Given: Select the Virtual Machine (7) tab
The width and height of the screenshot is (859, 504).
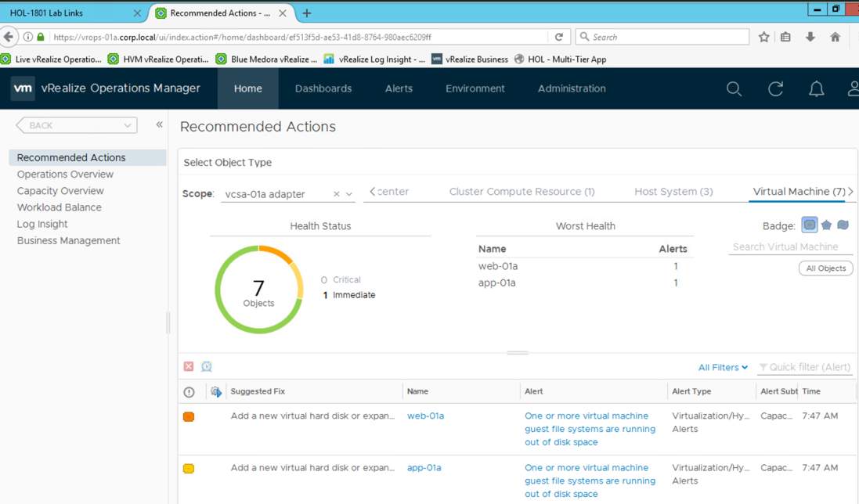Looking at the screenshot, I should pyautogui.click(x=799, y=192).
